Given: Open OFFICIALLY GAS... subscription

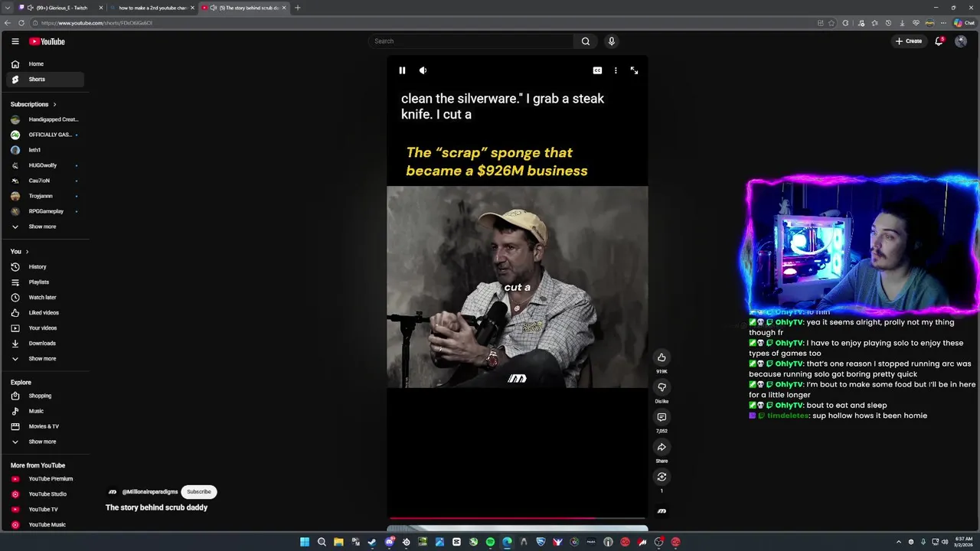Looking at the screenshot, I should pyautogui.click(x=45, y=135).
